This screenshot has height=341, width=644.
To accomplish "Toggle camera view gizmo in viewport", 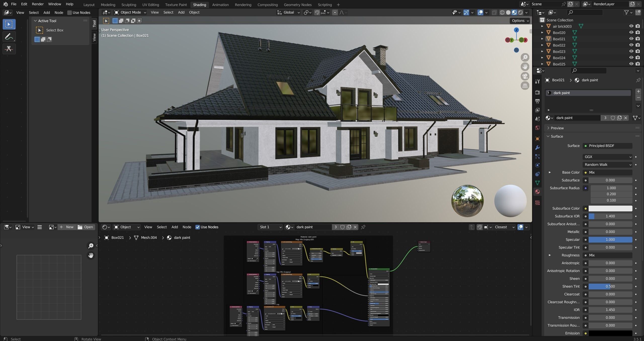I will tap(525, 76).
